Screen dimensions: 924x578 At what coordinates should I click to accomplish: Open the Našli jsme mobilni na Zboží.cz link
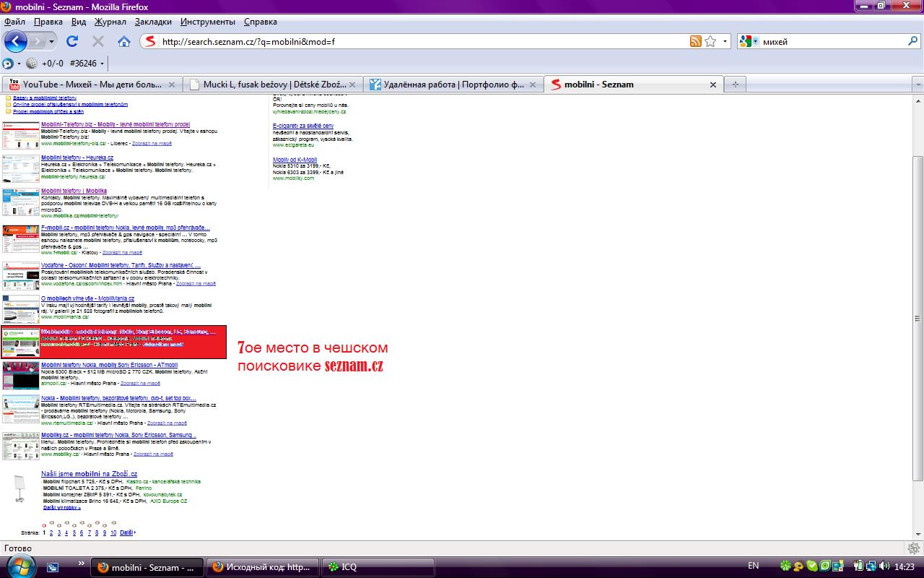89,474
